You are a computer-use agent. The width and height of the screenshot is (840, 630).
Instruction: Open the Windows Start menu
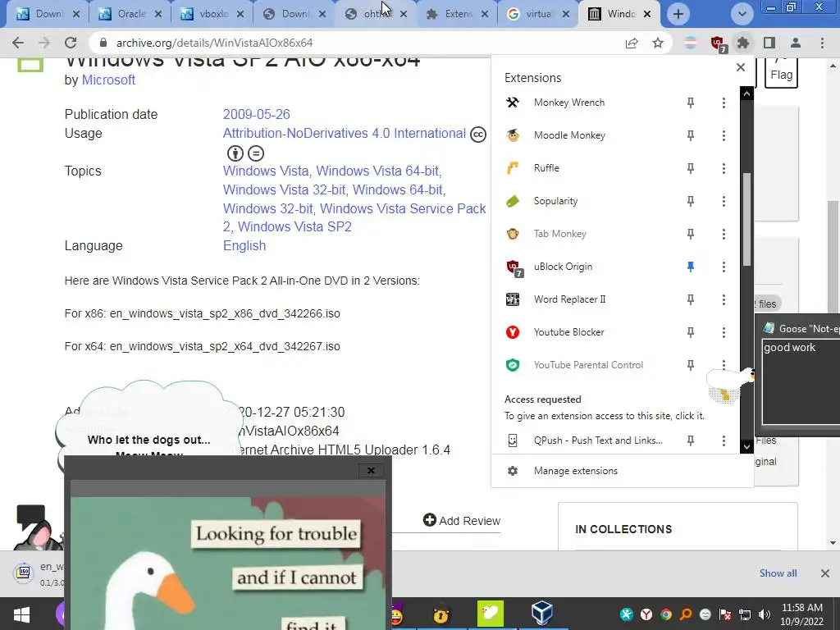tap(21, 614)
